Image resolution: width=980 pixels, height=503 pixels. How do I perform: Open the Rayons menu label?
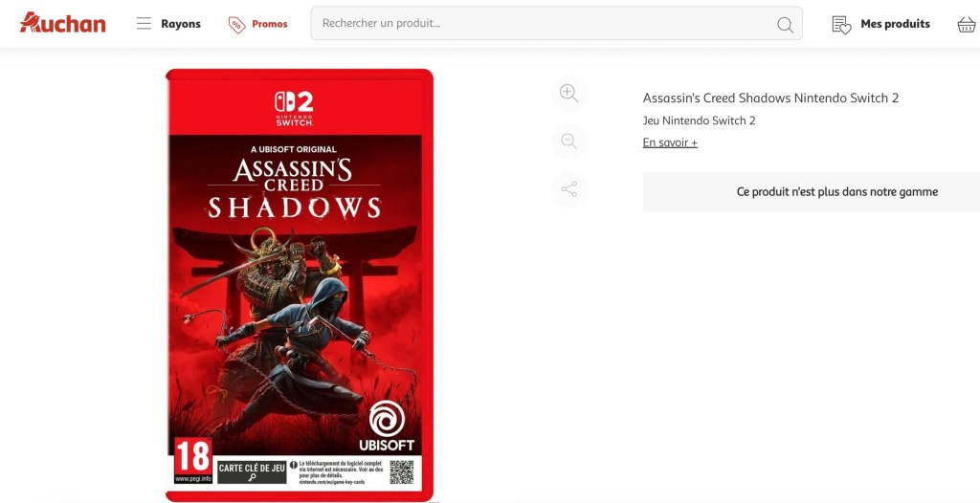tap(181, 24)
